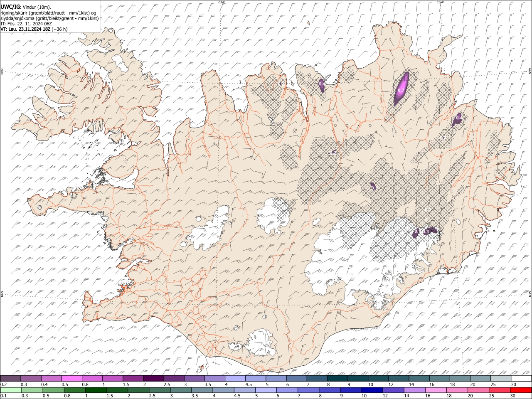Click the '15W' longitude label at top
The image size is (532, 399).
(x=440, y=2)
